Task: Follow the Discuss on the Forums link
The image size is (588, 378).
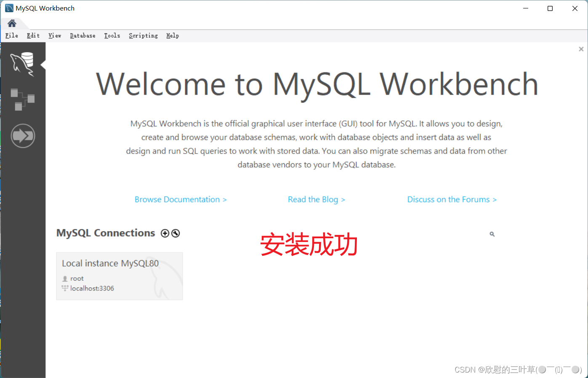Action: (x=452, y=200)
